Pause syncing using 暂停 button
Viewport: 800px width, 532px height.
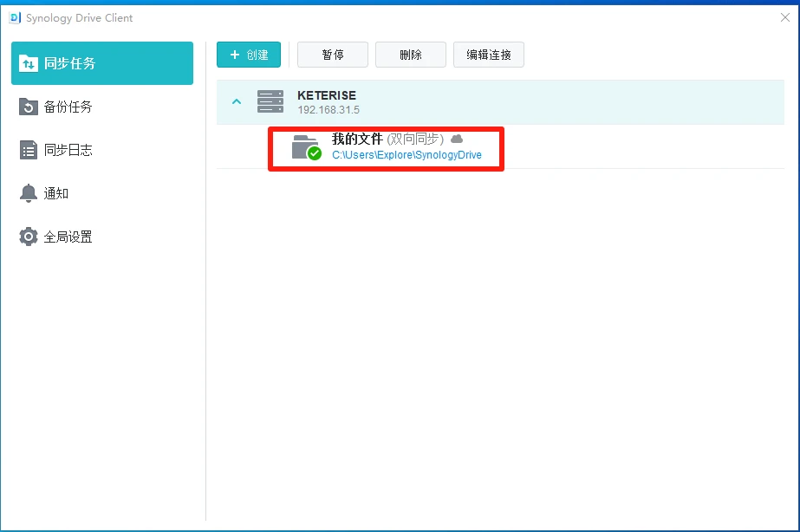(x=333, y=55)
